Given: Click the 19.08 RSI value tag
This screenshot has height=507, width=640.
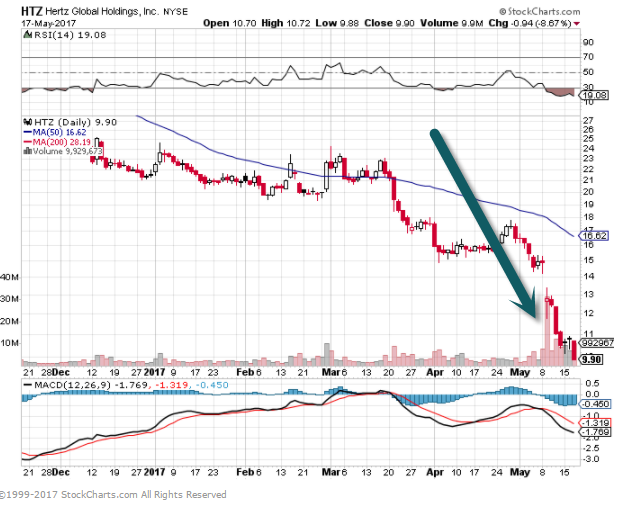Looking at the screenshot, I should pyautogui.click(x=595, y=96).
